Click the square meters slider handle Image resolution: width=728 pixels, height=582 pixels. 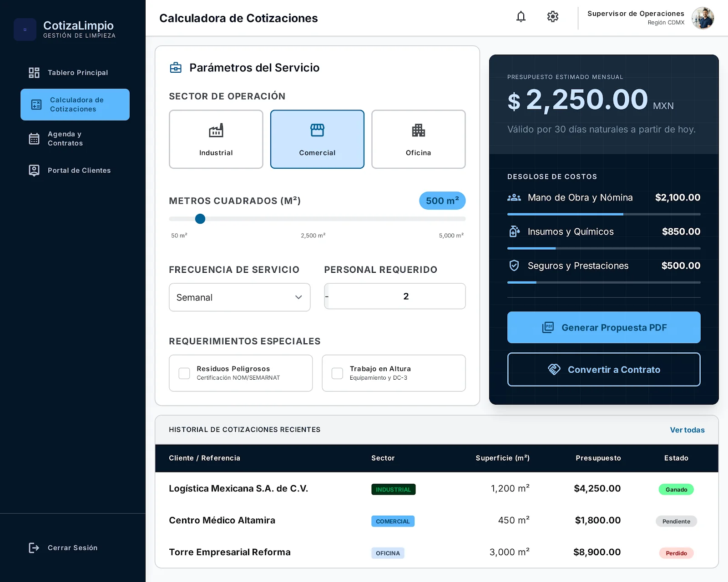coord(200,219)
